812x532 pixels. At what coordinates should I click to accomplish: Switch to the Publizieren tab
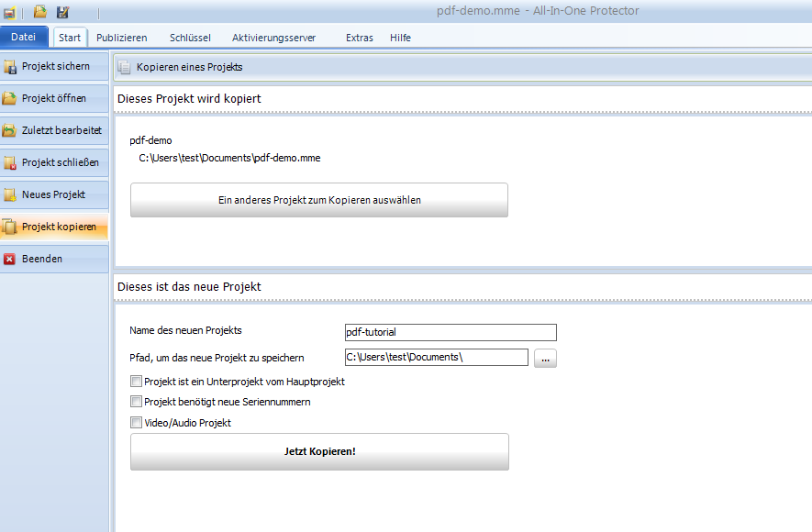pos(121,38)
